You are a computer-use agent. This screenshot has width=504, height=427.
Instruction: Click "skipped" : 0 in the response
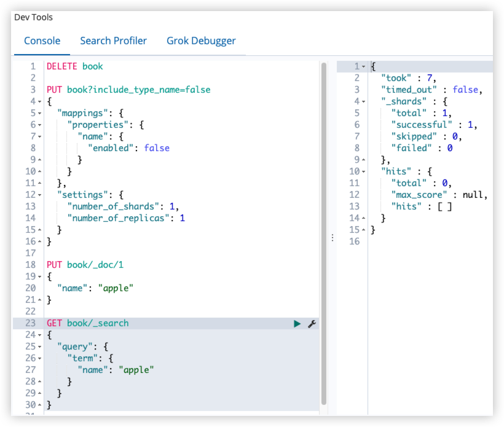427,136
